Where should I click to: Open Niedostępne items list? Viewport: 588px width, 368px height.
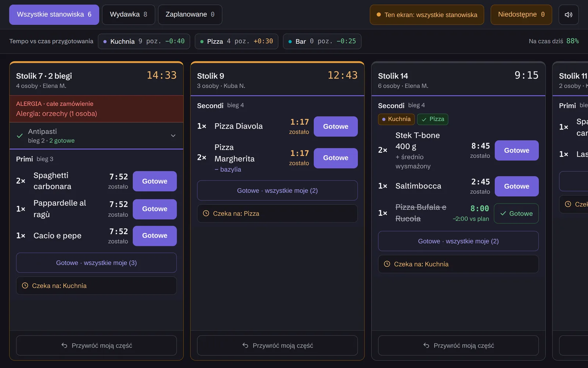point(521,15)
